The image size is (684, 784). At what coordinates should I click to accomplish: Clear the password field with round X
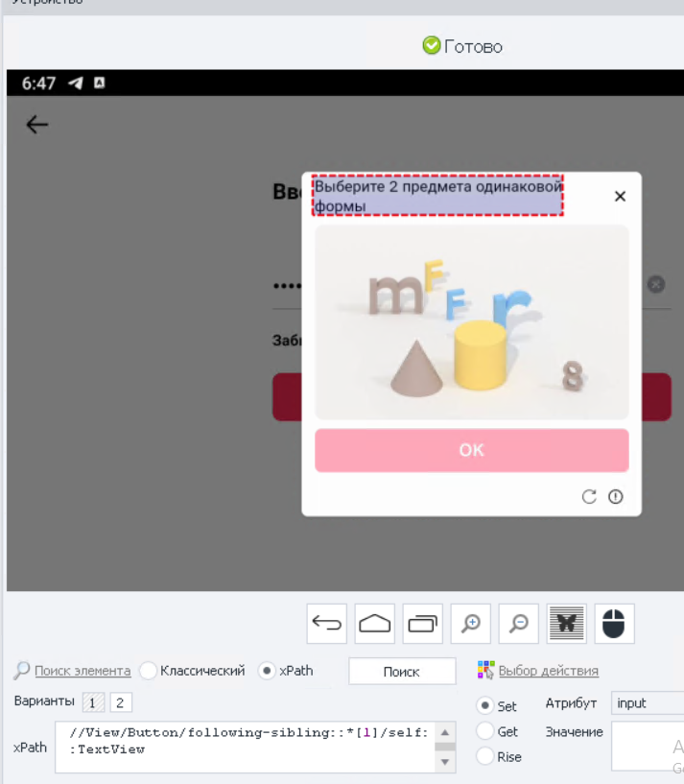click(x=656, y=284)
